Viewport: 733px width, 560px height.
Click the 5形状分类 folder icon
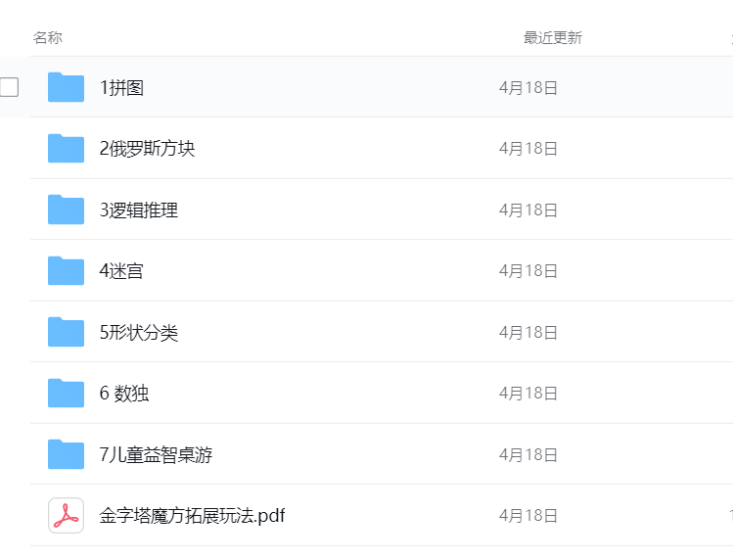coord(66,332)
